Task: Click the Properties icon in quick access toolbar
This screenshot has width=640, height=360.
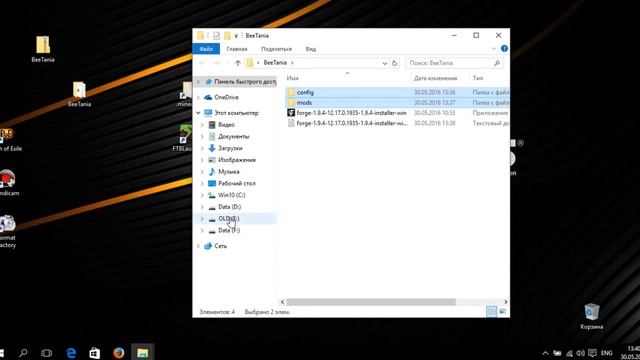Action: tap(216, 36)
